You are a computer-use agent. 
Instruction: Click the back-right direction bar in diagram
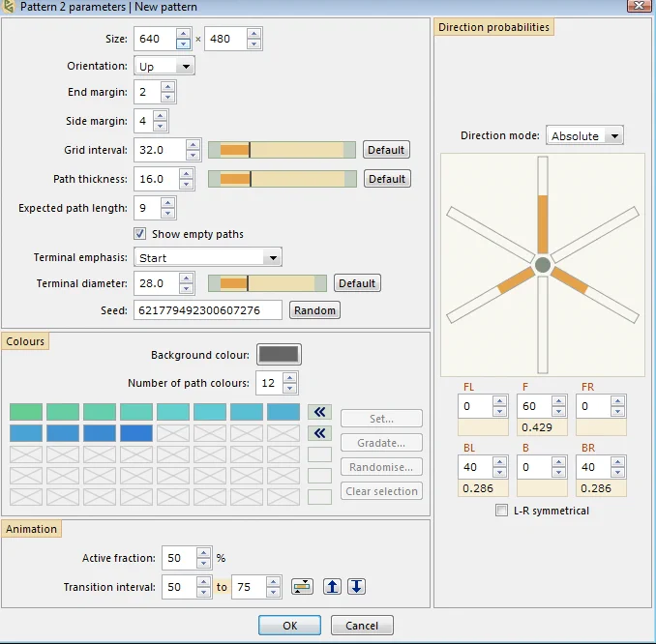594,294
